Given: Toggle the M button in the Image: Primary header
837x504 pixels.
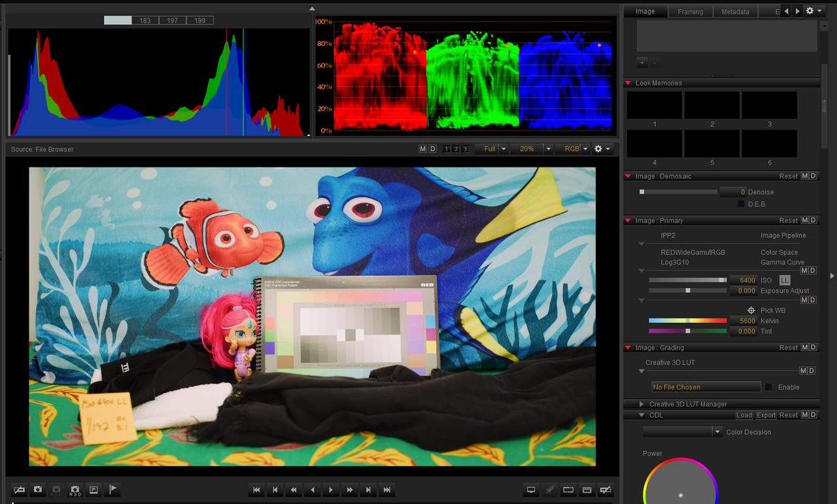Looking at the screenshot, I should (x=805, y=220).
